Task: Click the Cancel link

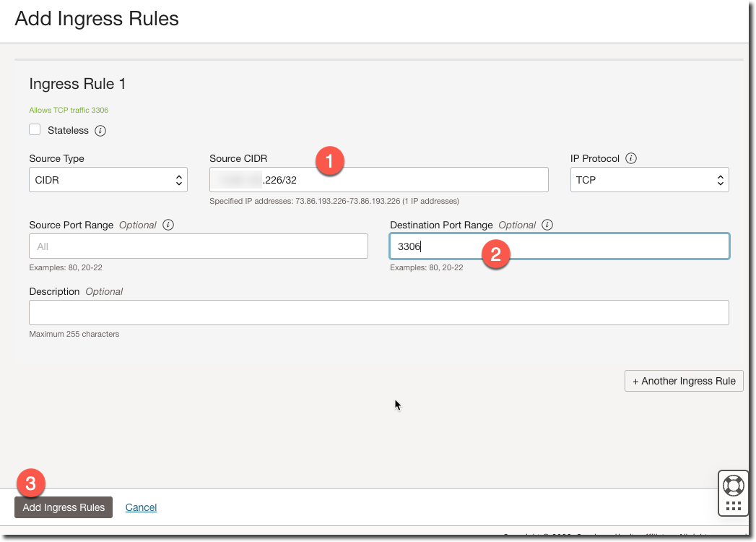Action: [141, 507]
